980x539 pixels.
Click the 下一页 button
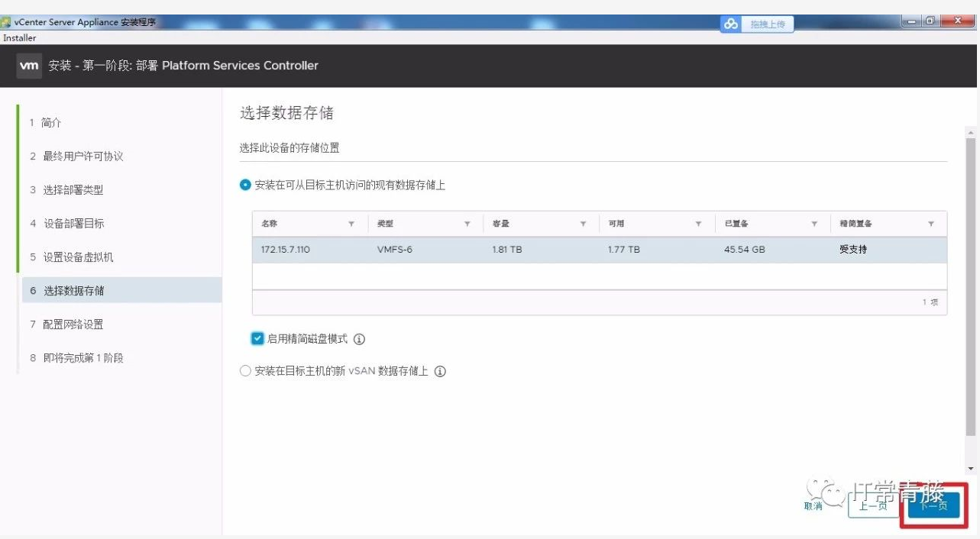click(x=933, y=505)
